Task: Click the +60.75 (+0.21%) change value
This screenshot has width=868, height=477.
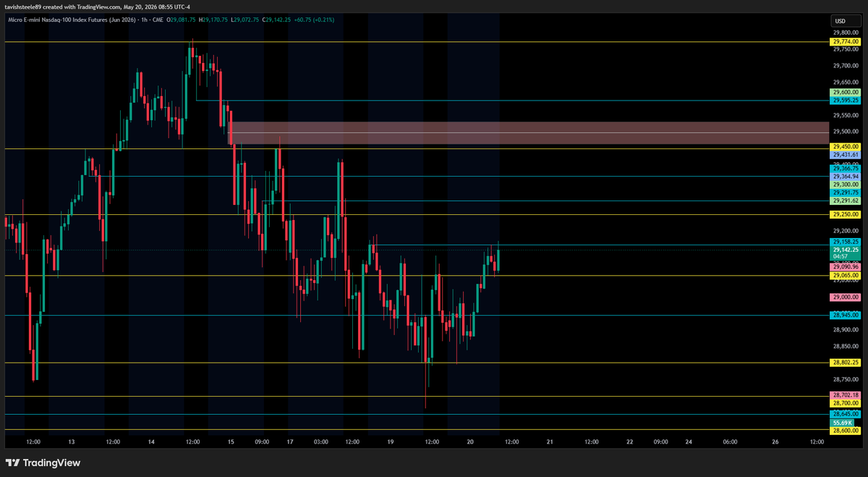Action: coord(315,20)
